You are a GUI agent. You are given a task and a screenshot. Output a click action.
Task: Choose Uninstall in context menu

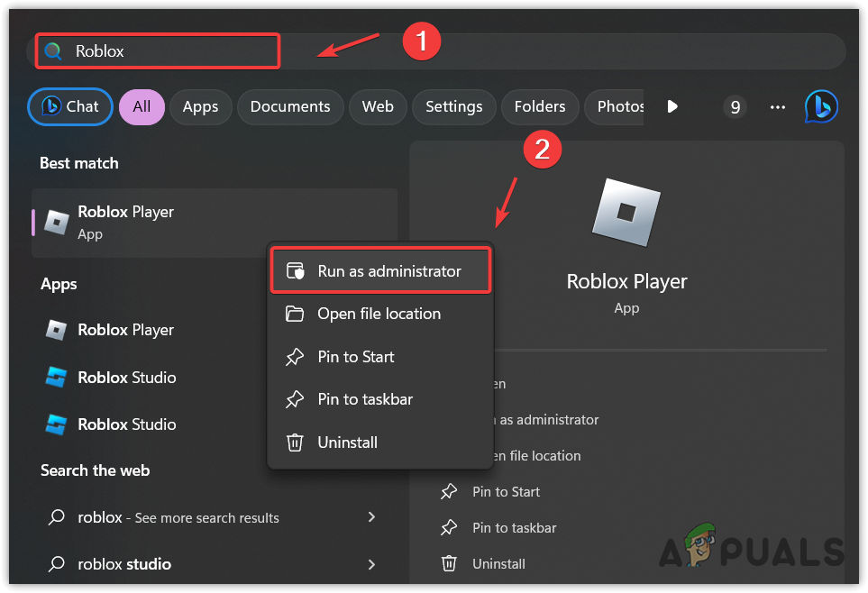[x=381, y=442]
